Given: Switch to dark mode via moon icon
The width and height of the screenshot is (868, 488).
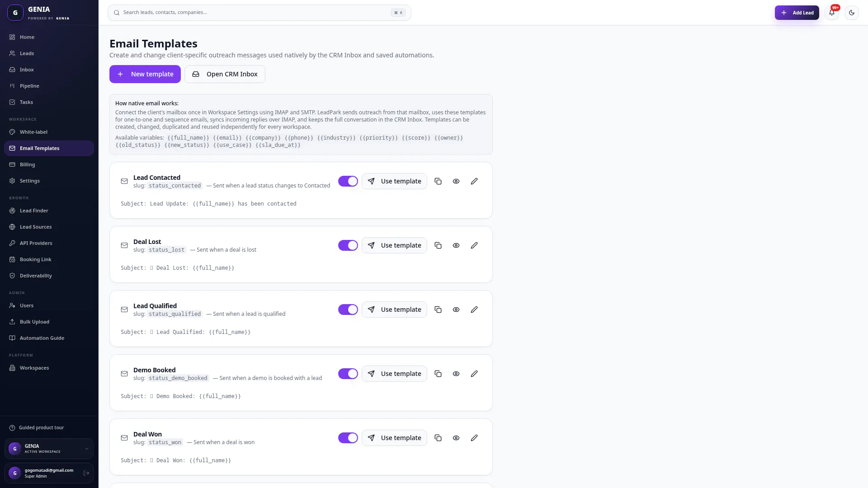Looking at the screenshot, I should pyautogui.click(x=852, y=13).
